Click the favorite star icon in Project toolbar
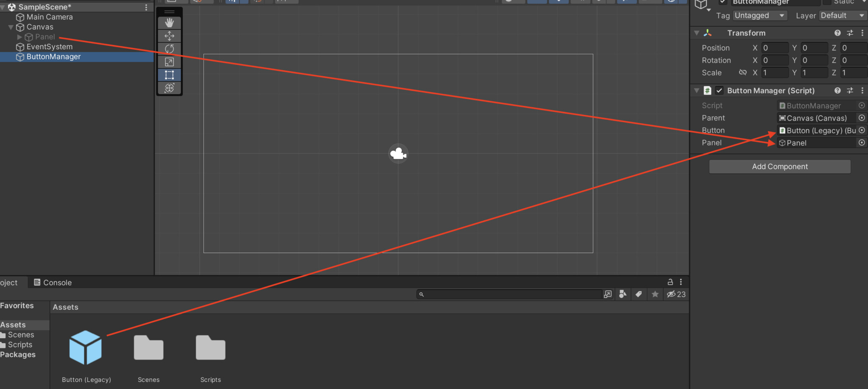The height and width of the screenshot is (389, 868). [x=655, y=294]
